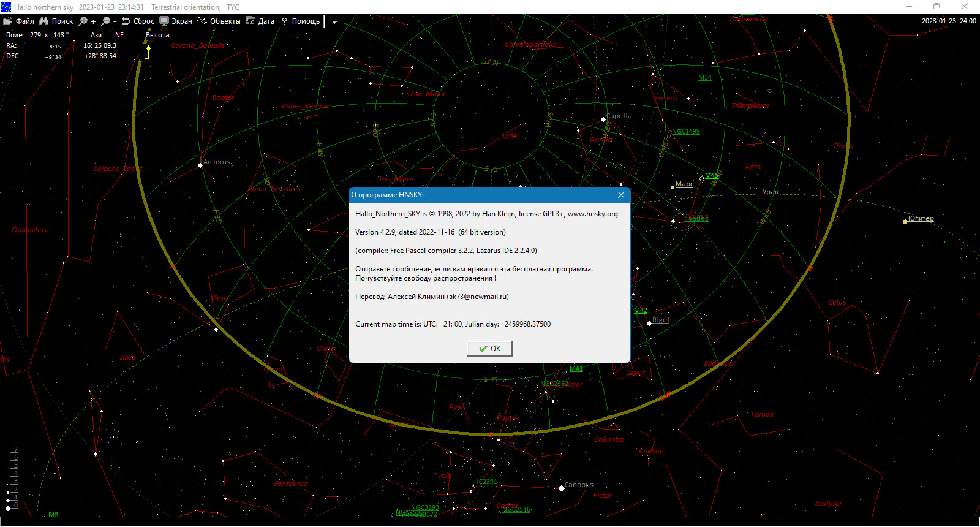Zoom in with the magnifier plus icon
980x527 pixels.
click(x=83, y=21)
